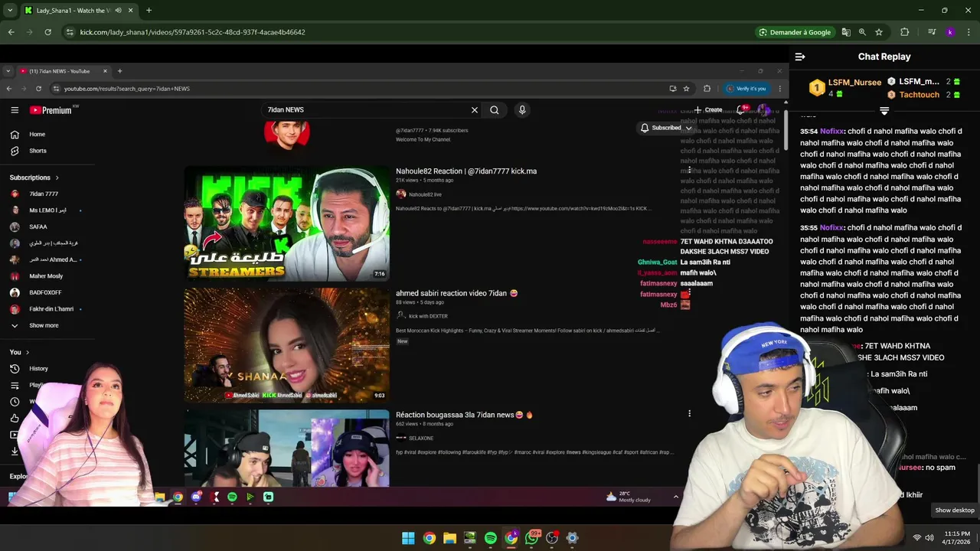The height and width of the screenshot is (551, 980).
Task: Open the media controls icon in the toolbar
Action: pyautogui.click(x=932, y=32)
